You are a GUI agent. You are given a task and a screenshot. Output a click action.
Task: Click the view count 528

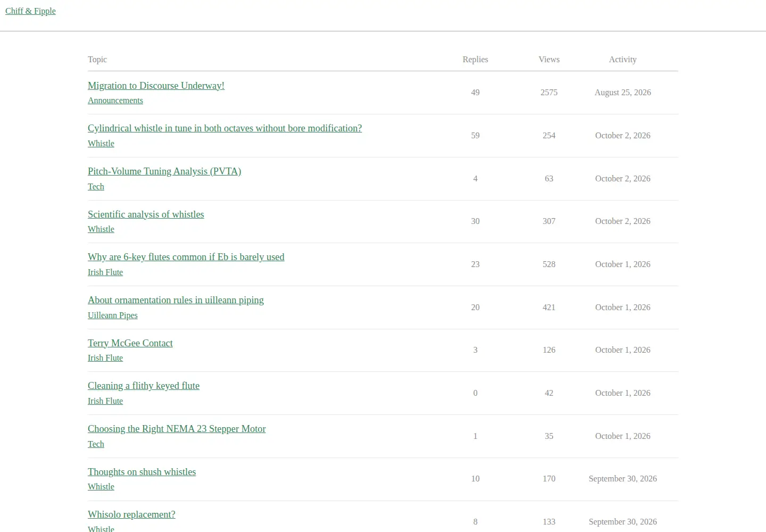point(549,264)
